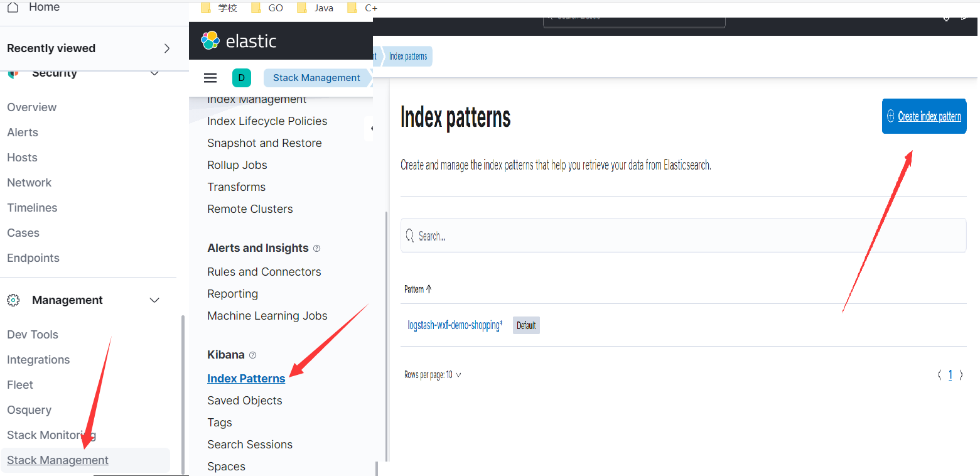This screenshot has width=980, height=476.
Task: Open Tags in Kibana section
Action: [220, 423]
